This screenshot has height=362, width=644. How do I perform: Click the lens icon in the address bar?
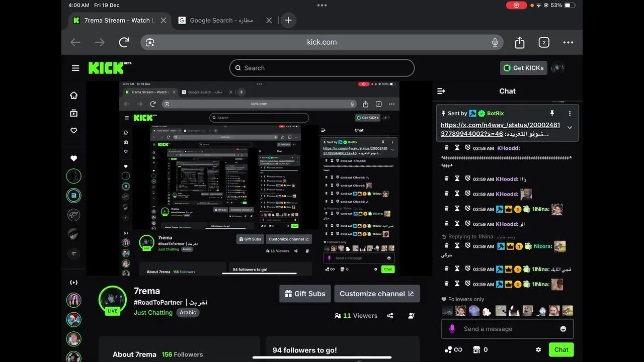(x=149, y=42)
